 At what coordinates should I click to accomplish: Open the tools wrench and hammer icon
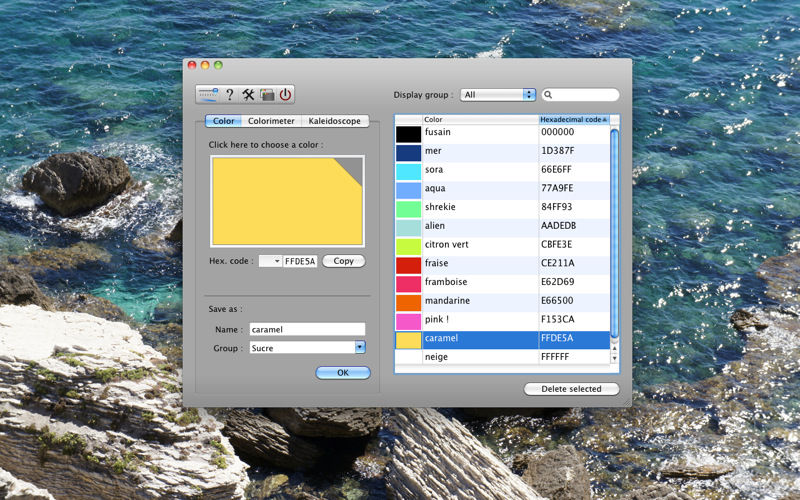click(248, 94)
